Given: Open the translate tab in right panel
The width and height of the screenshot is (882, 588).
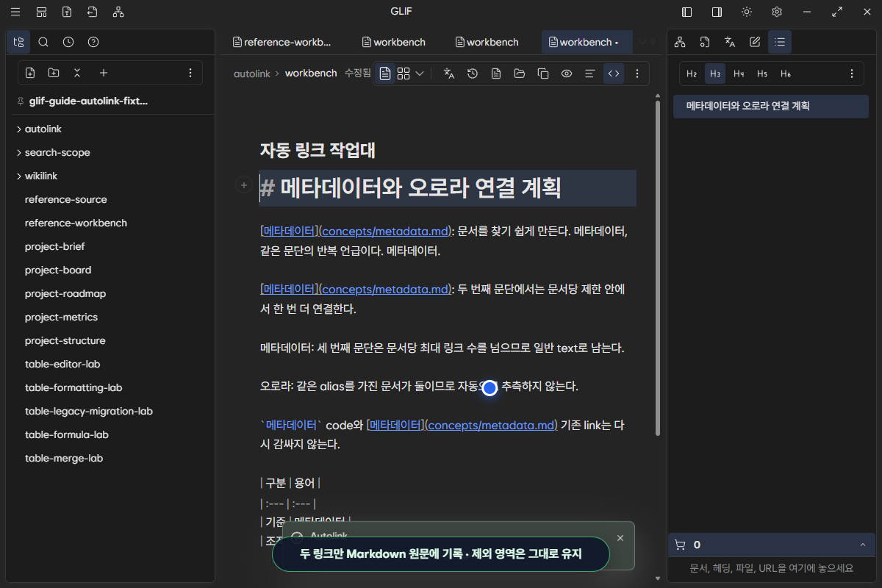Looking at the screenshot, I should pyautogui.click(x=730, y=42).
